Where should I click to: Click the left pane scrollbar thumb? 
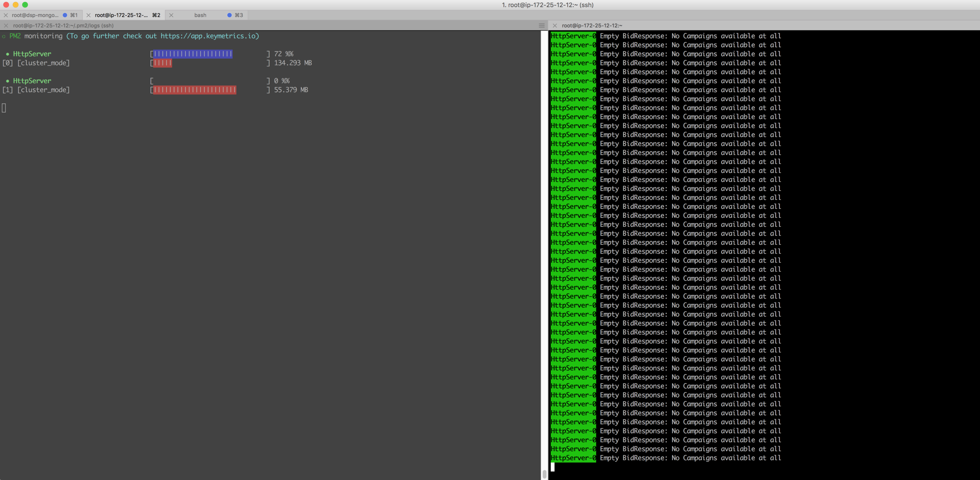tap(544, 474)
